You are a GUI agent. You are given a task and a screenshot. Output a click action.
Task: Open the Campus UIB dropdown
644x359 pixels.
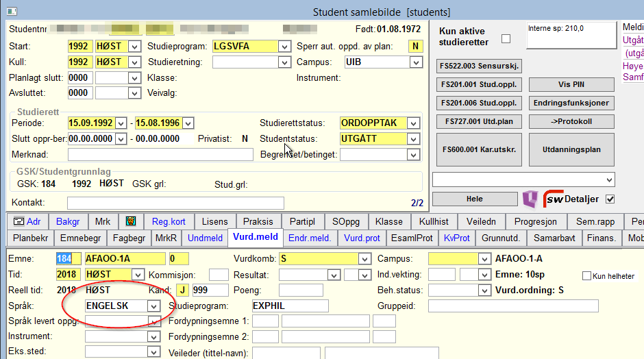(x=416, y=62)
